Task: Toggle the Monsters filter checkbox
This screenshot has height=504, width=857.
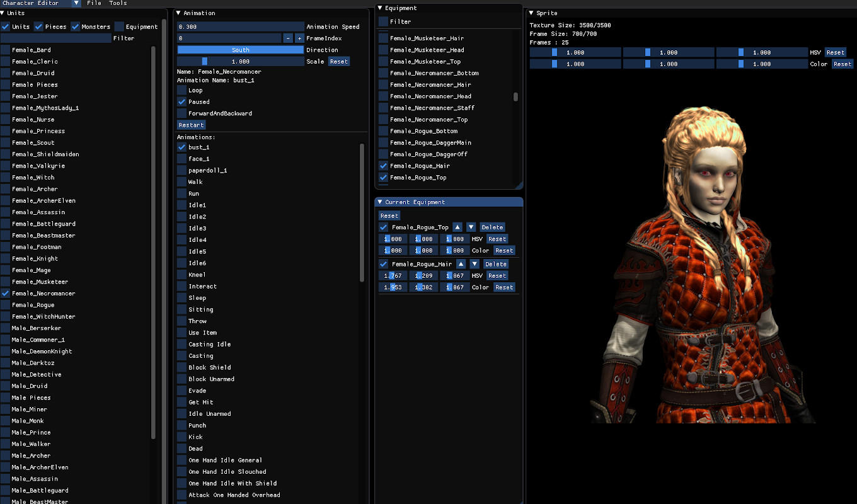Action: click(x=75, y=26)
